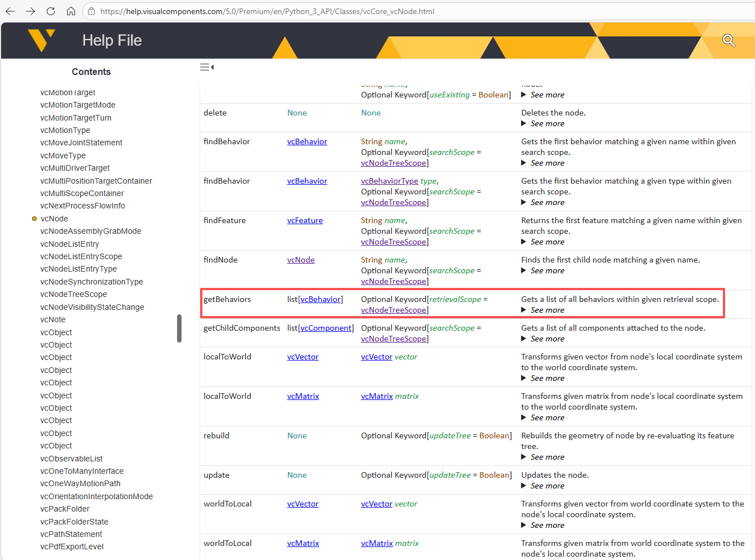Expand See more under rebuild method
The width and height of the screenshot is (755, 560).
click(x=547, y=457)
